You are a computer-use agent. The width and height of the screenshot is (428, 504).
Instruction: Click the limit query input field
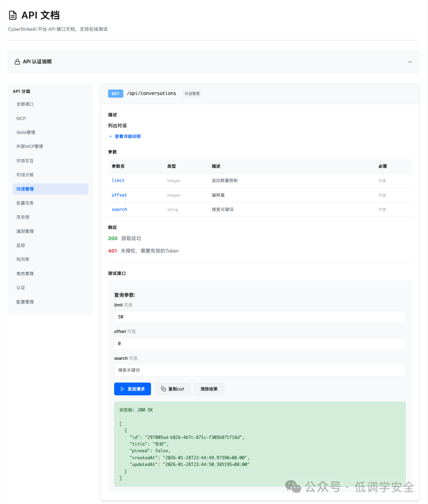(260, 317)
